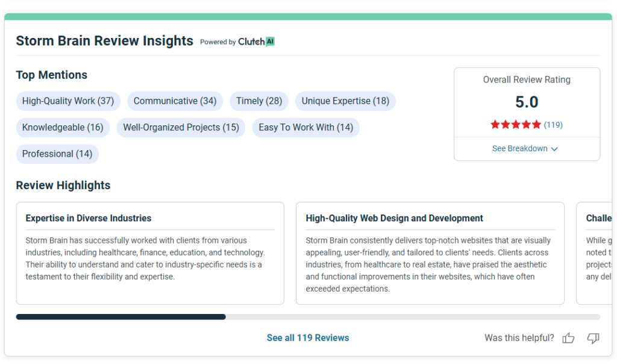This screenshot has width=617, height=364.
Task: Expand the See Breakdown dropdown
Action: click(527, 148)
